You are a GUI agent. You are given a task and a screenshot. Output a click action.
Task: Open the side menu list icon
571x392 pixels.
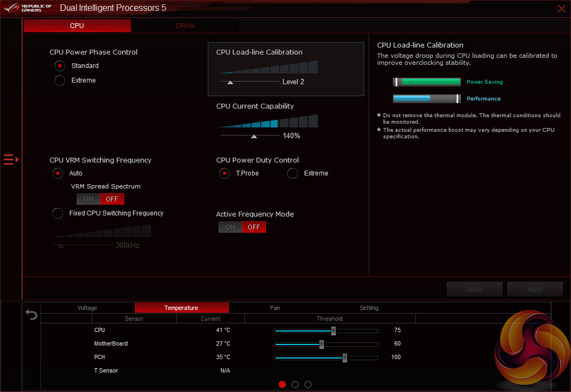coord(11,160)
